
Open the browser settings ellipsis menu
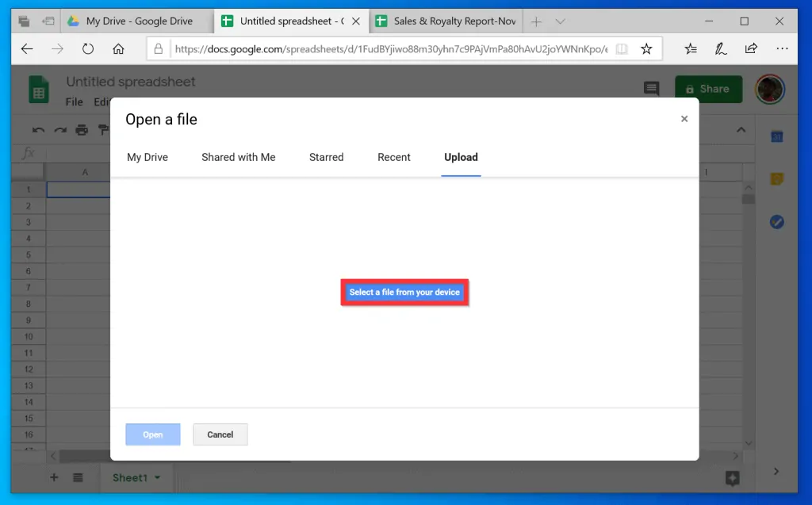point(782,49)
